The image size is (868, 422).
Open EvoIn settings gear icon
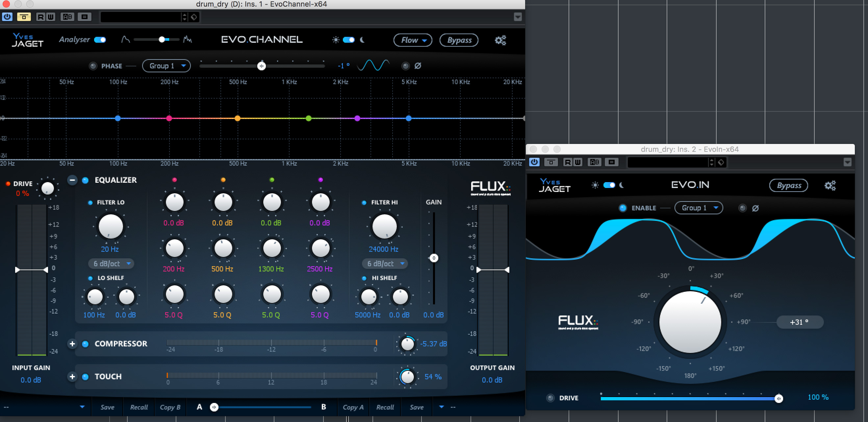pos(830,185)
